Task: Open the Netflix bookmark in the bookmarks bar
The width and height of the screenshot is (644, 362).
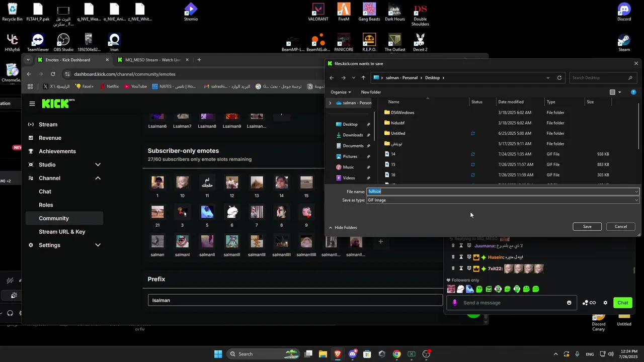Action: 109,86
